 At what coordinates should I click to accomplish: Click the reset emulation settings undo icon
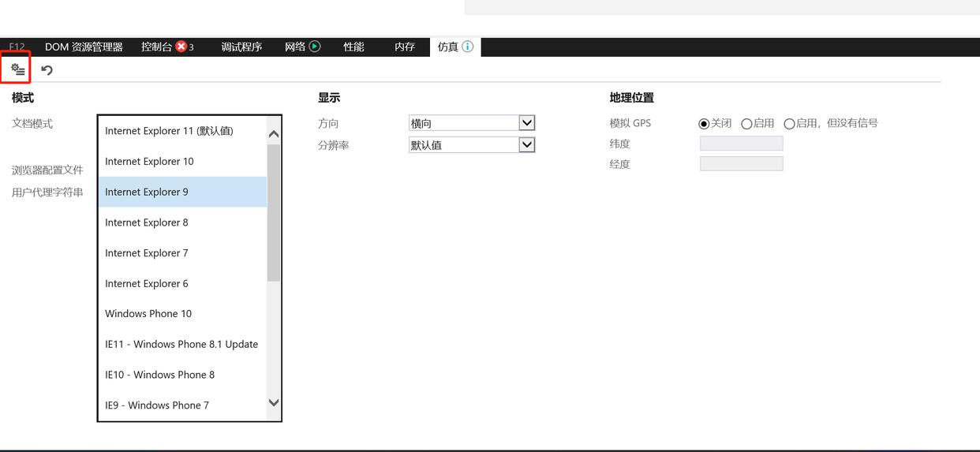coord(47,70)
